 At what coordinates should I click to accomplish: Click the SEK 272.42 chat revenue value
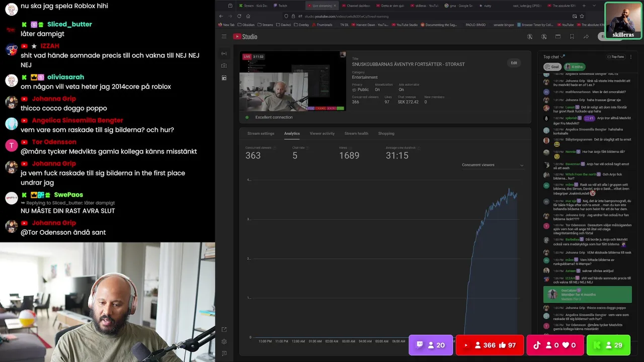[x=408, y=102]
